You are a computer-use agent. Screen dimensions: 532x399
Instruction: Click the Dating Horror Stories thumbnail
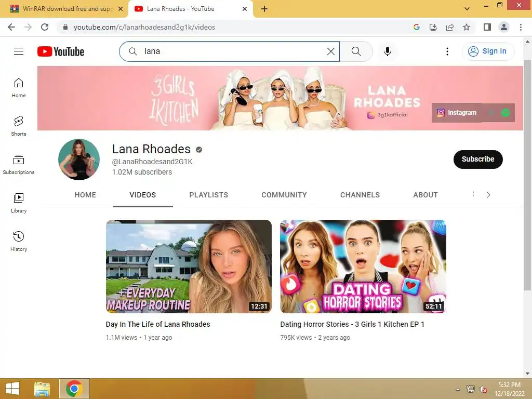(363, 267)
